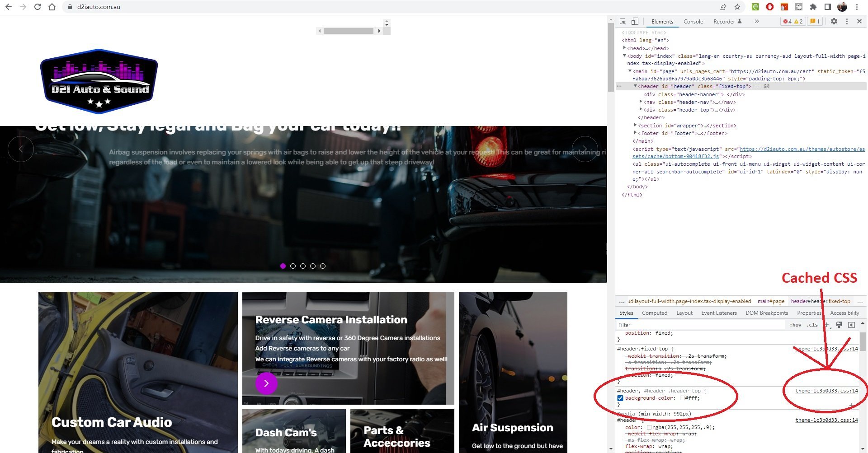This screenshot has height=453, width=868.
Task: Go to the next carousel slide
Action: click(585, 149)
